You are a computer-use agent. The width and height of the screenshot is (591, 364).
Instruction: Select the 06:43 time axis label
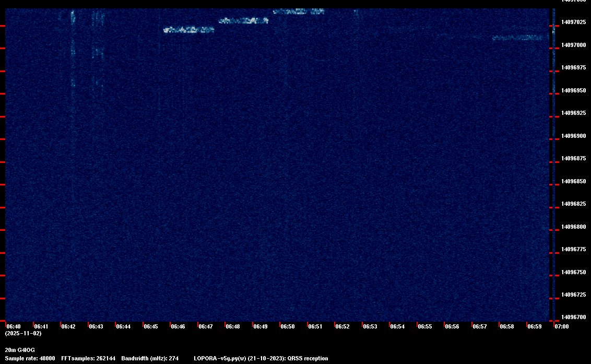(x=96, y=326)
